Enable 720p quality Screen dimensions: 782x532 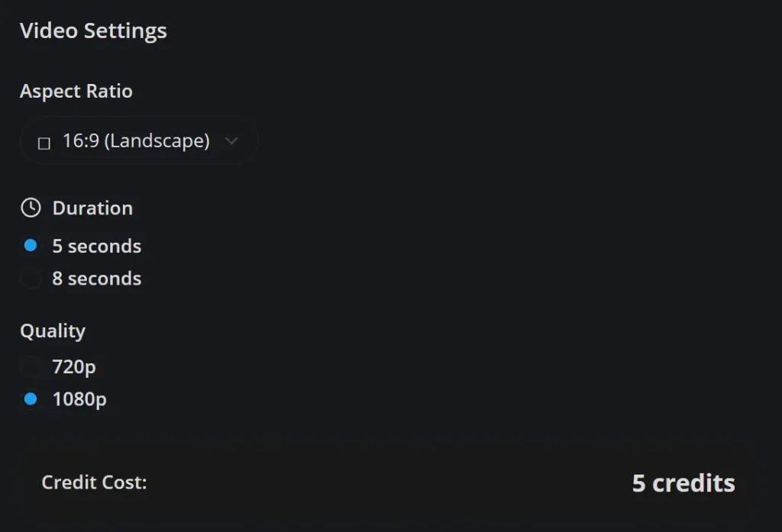coord(73,366)
